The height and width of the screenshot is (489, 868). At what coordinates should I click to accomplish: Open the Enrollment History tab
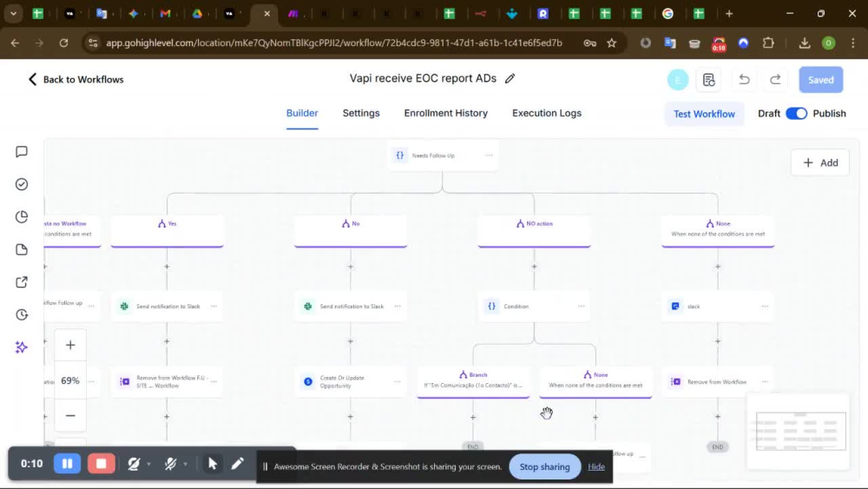[x=445, y=113]
